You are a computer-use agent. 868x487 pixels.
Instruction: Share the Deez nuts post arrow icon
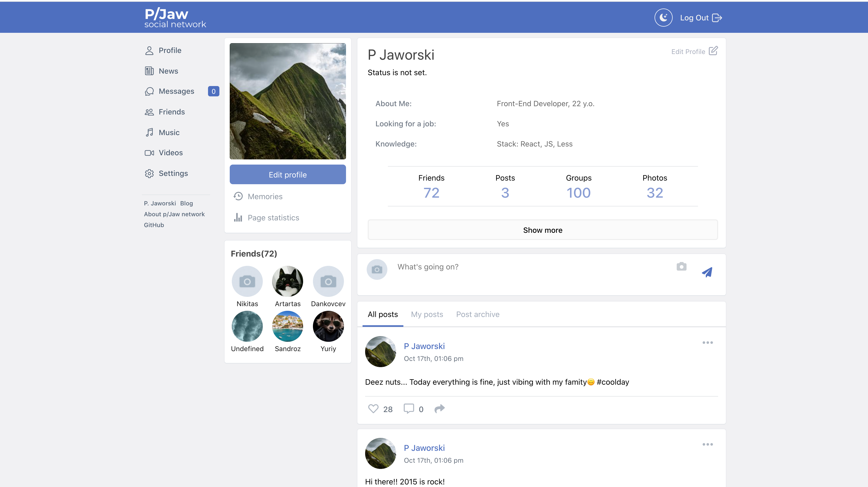point(439,409)
